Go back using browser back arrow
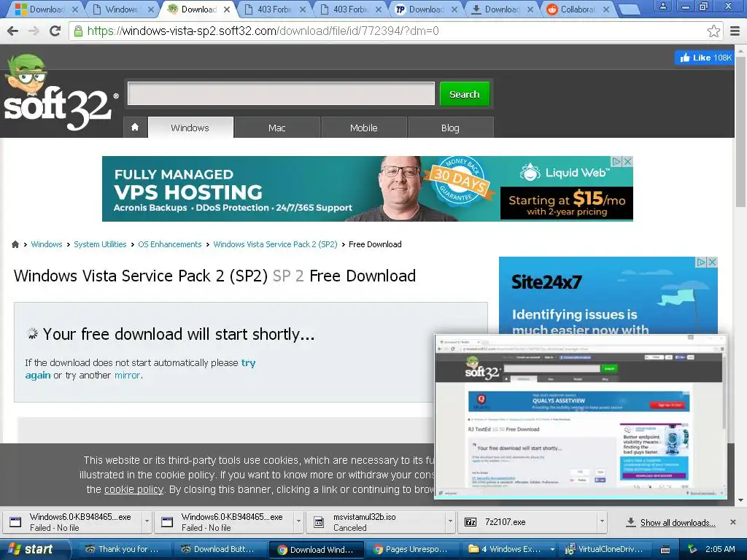 coord(13,31)
